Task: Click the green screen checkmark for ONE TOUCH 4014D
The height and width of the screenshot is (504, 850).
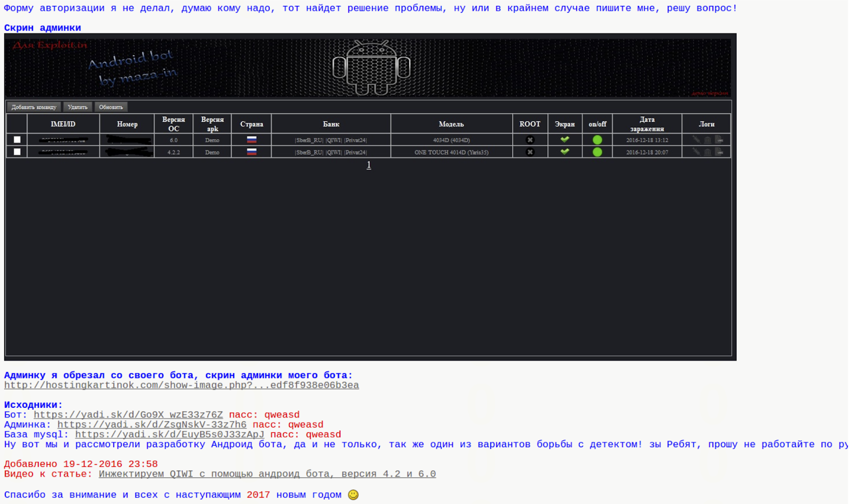Action: [x=565, y=152]
